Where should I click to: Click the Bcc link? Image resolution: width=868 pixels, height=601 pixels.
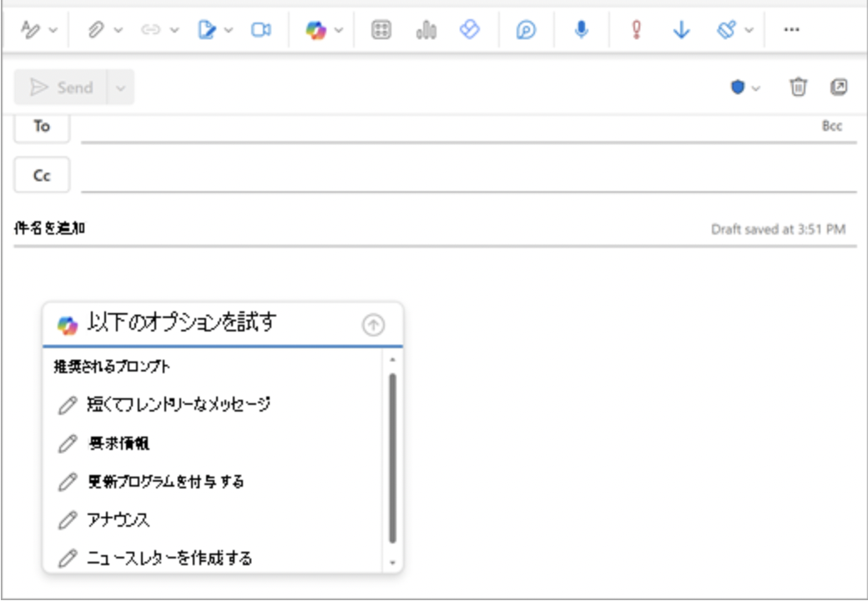pos(831,127)
